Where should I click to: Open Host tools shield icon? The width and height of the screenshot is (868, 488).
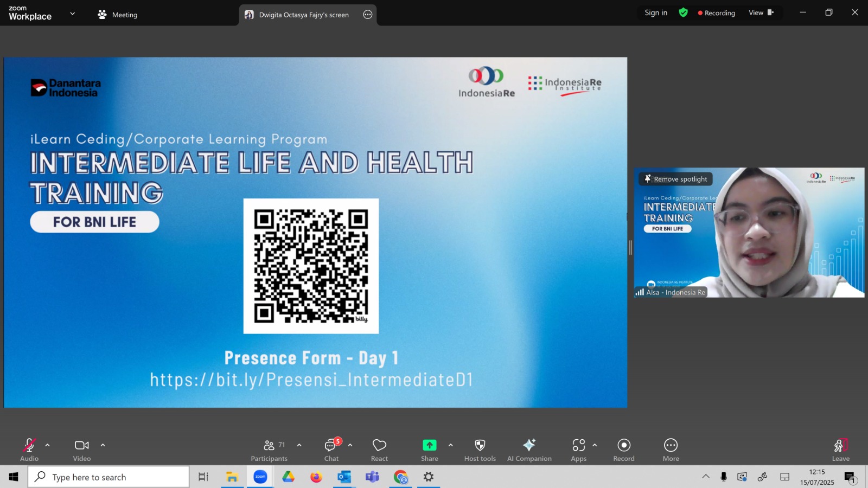point(480,450)
